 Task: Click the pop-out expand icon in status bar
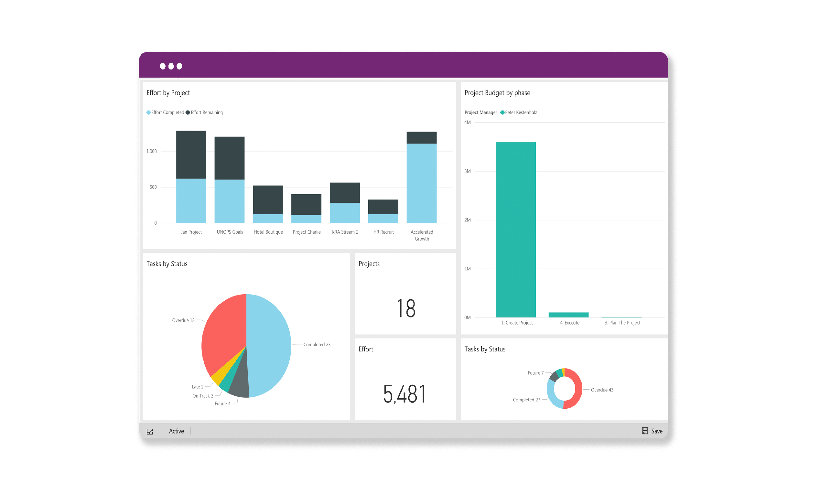(150, 431)
